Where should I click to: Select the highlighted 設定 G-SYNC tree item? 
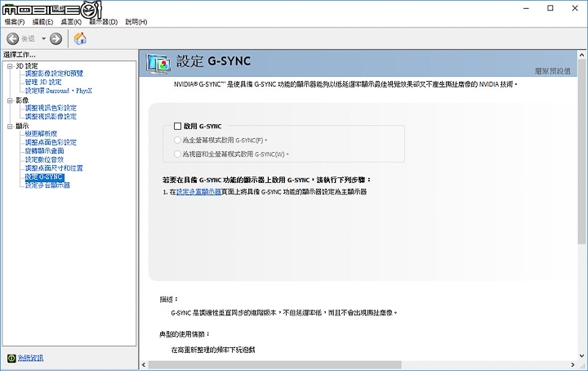point(44,177)
